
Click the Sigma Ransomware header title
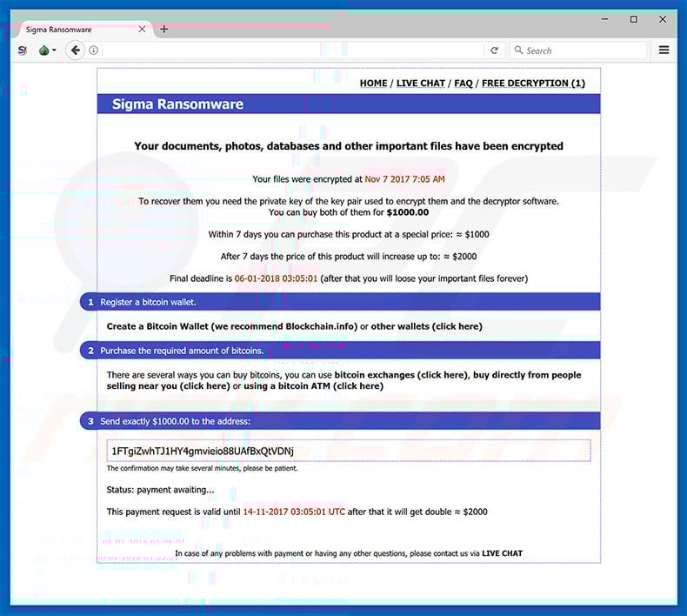177,104
